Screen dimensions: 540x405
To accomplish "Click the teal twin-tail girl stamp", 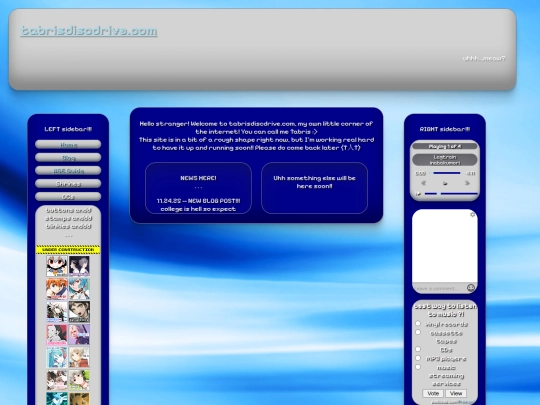I will pyautogui.click(x=57, y=357).
